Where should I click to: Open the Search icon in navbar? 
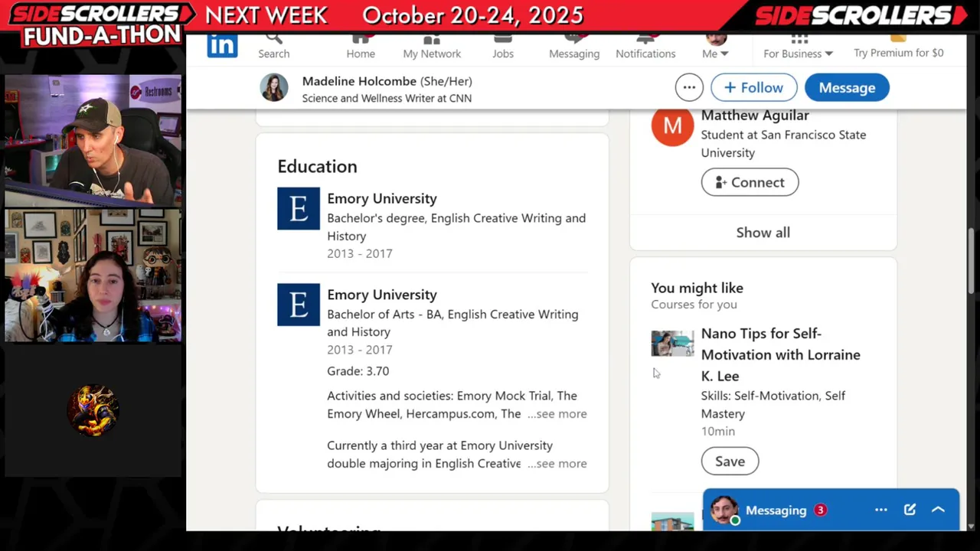click(273, 47)
